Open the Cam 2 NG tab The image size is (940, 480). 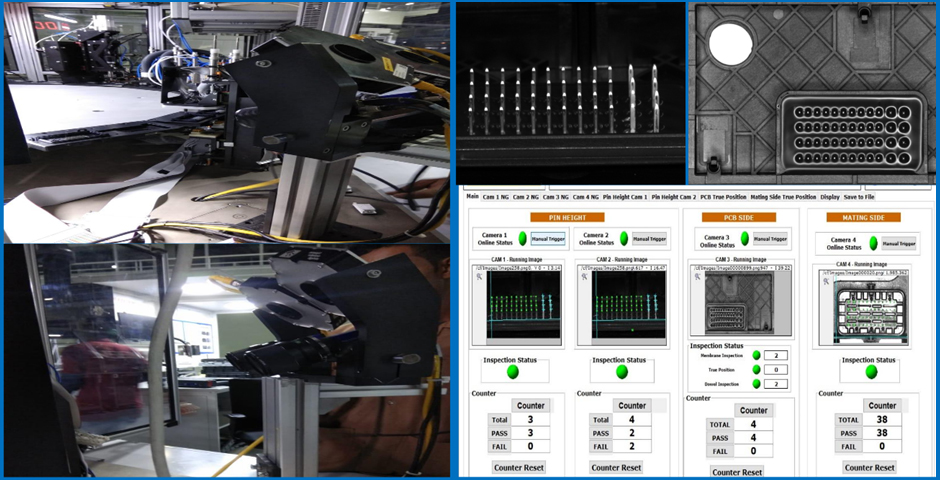click(525, 197)
